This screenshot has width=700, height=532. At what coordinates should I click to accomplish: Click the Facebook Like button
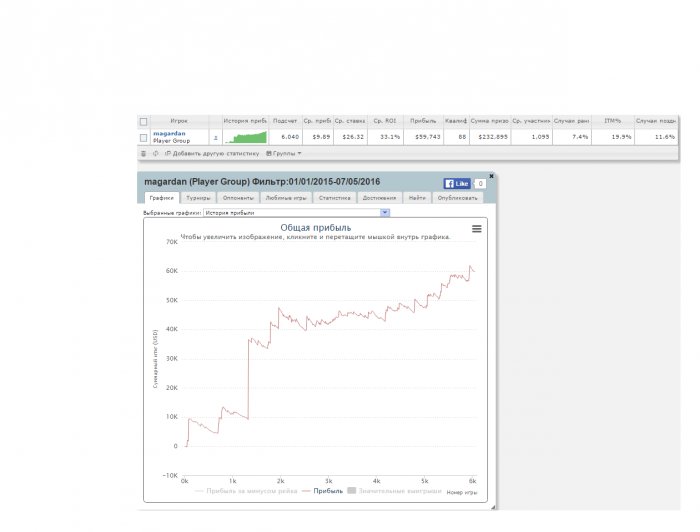tap(457, 183)
